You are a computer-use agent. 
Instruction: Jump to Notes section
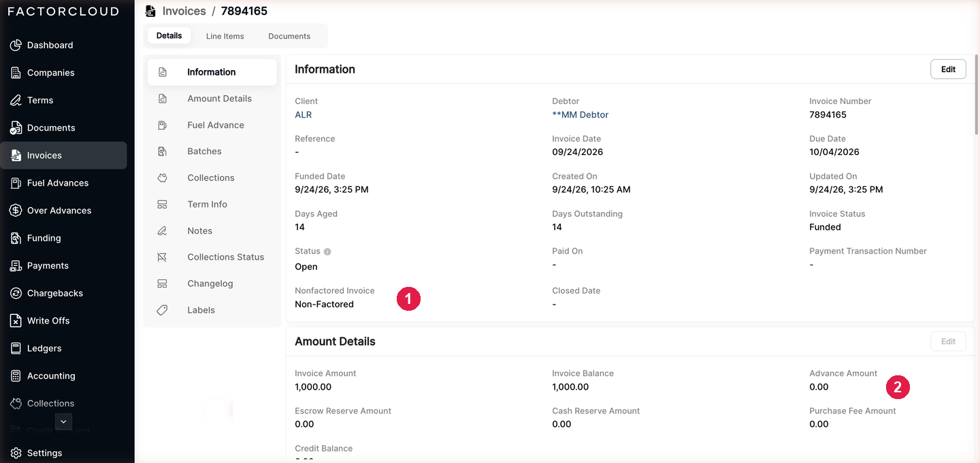[x=212, y=230]
